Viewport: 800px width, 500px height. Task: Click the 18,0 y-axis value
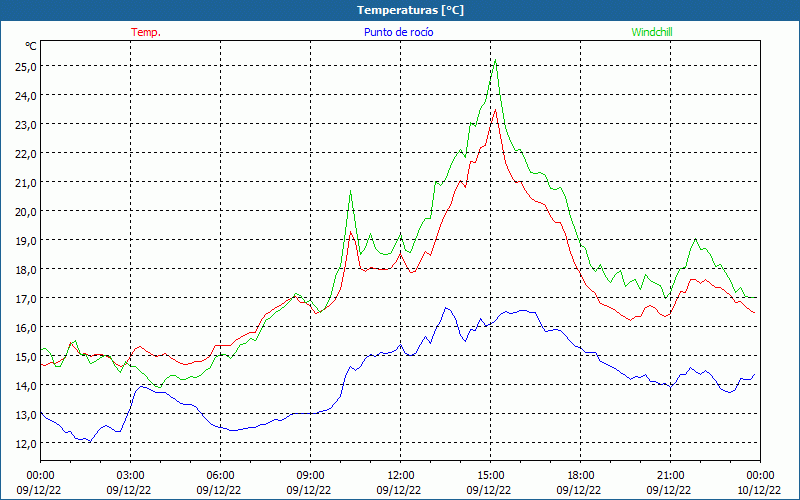click(26, 269)
